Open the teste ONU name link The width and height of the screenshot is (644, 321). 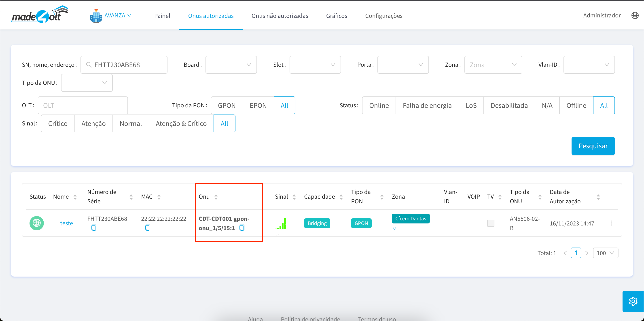(x=66, y=223)
